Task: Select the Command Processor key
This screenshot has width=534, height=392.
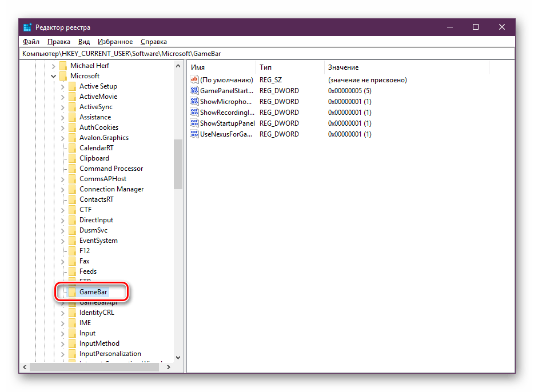Action: point(111,169)
